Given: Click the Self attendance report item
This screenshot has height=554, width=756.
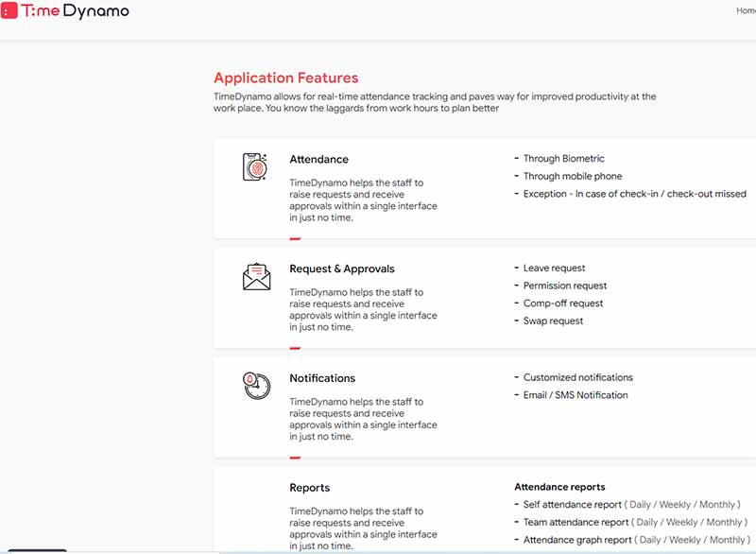Looking at the screenshot, I should [x=573, y=505].
